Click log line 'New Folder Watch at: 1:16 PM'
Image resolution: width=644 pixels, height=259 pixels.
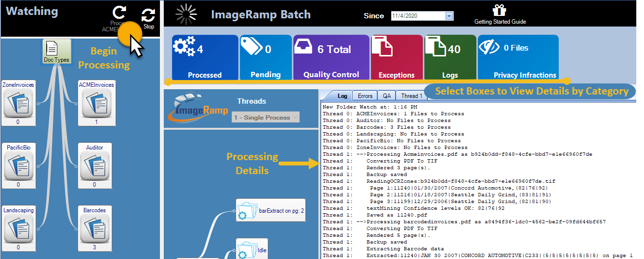pyautogui.click(x=370, y=107)
